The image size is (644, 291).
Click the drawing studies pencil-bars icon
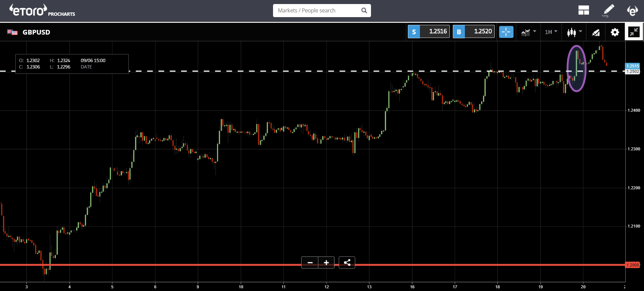point(596,32)
